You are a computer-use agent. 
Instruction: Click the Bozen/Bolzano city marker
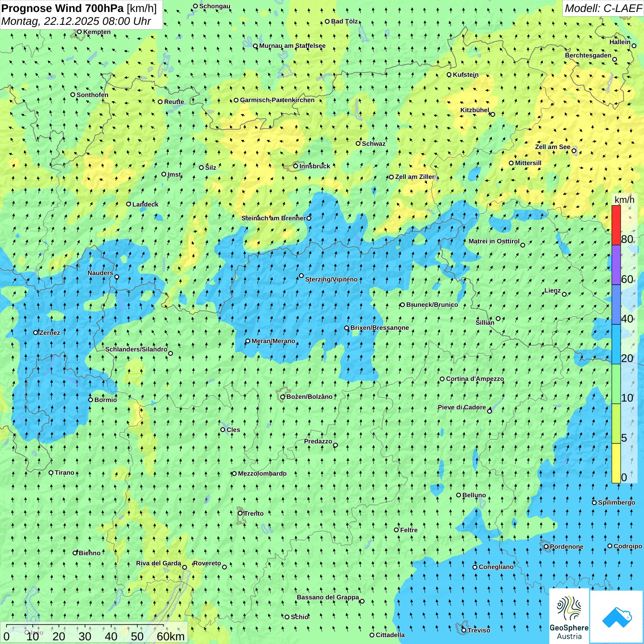point(283,397)
